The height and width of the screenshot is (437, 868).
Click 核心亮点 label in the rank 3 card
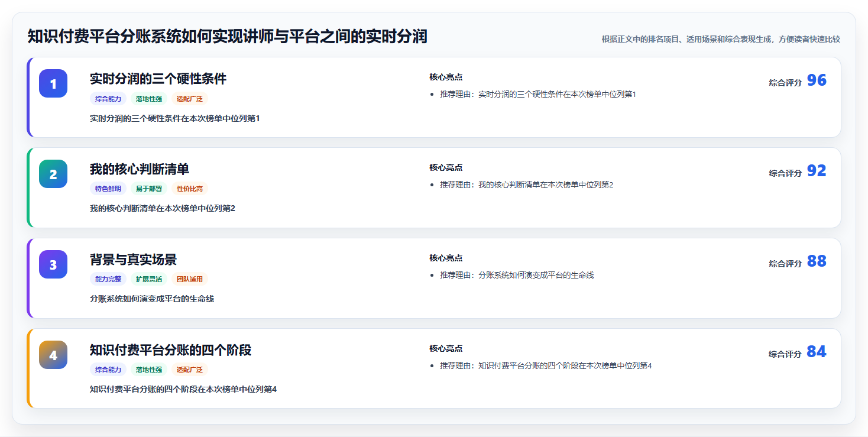446,258
